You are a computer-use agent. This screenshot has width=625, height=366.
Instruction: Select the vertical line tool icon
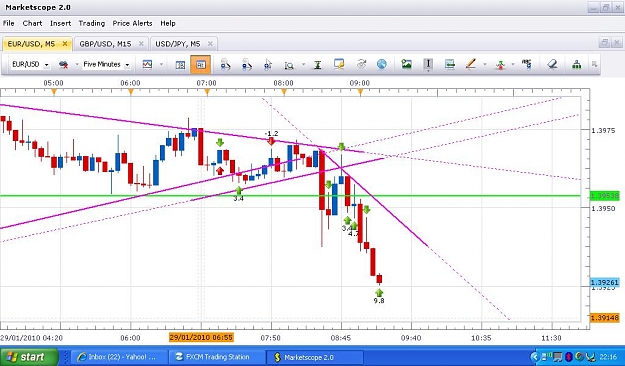point(428,64)
